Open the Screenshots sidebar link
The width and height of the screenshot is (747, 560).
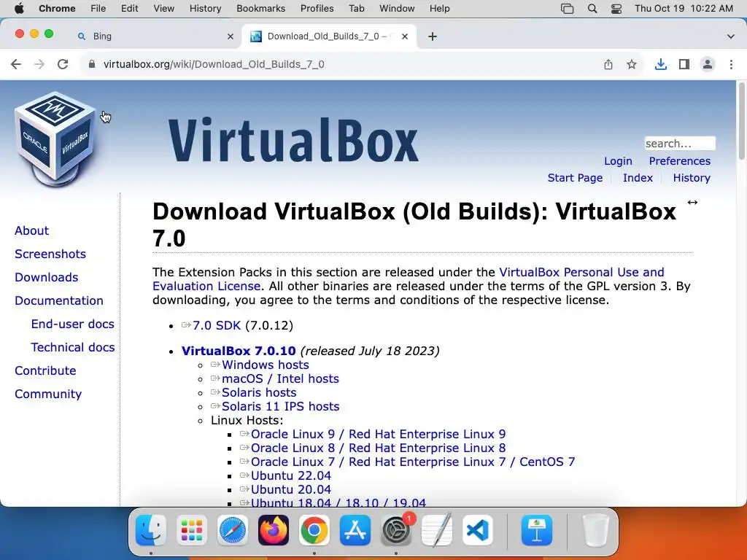[50, 254]
